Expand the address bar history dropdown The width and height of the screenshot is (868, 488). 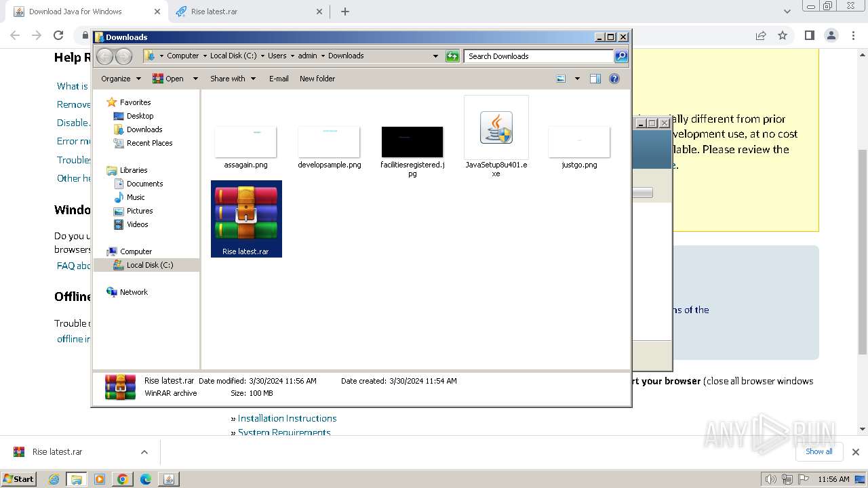tap(435, 56)
